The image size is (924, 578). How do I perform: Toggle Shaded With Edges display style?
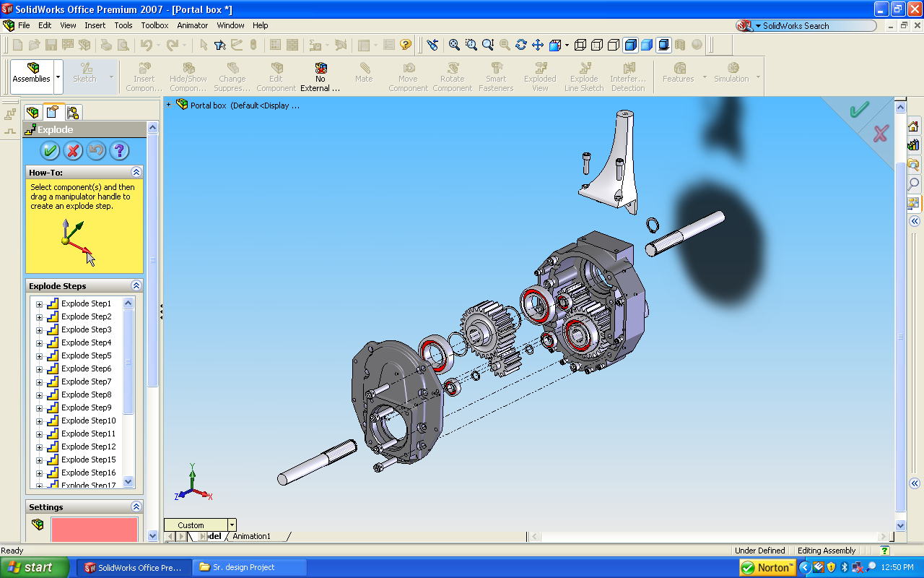coord(630,45)
